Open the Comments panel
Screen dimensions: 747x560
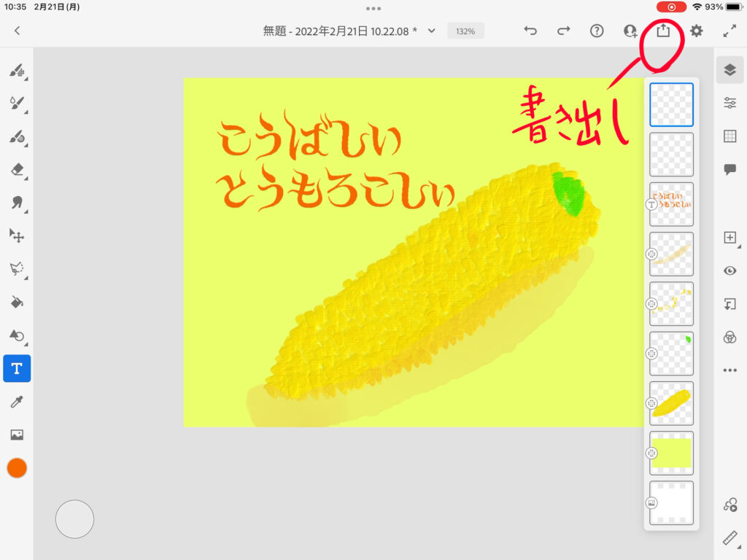tap(729, 169)
